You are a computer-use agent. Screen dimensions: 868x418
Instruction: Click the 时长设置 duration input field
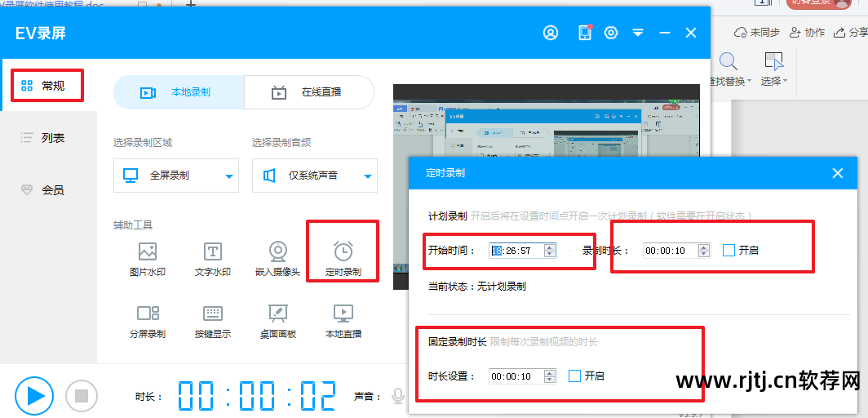click(523, 376)
